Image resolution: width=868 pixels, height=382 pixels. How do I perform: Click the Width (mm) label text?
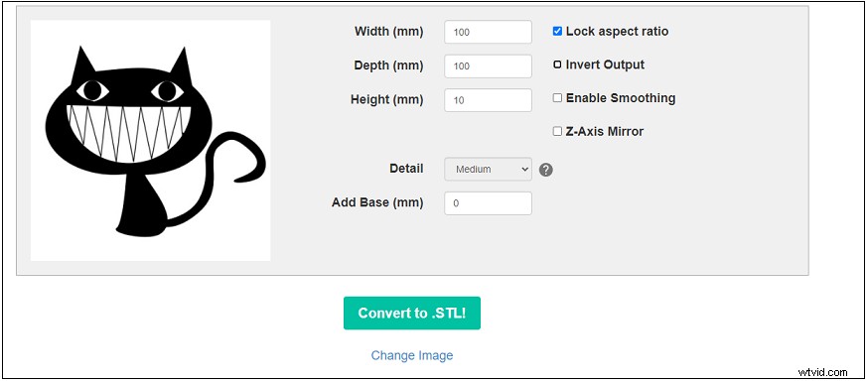click(388, 32)
